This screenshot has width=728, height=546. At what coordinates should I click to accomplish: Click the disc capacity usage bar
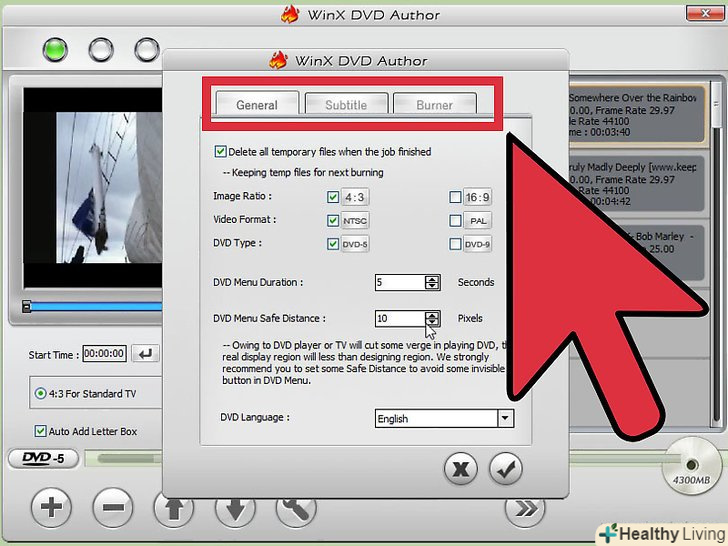tap(124, 459)
